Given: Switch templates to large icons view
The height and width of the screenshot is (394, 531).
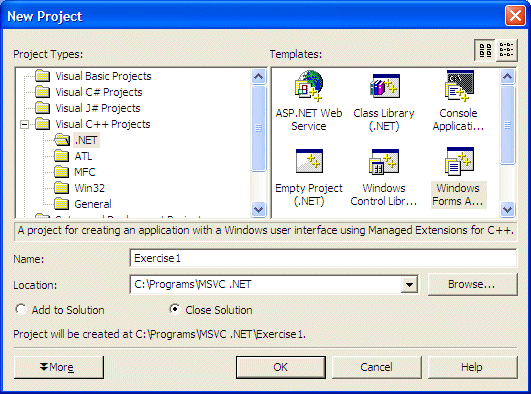Looking at the screenshot, I should point(485,50).
